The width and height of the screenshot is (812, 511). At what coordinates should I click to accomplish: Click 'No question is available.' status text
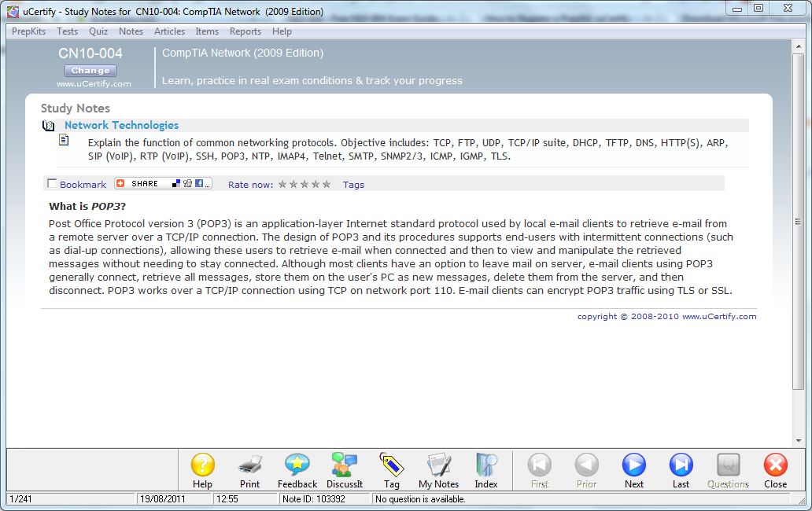(x=420, y=499)
